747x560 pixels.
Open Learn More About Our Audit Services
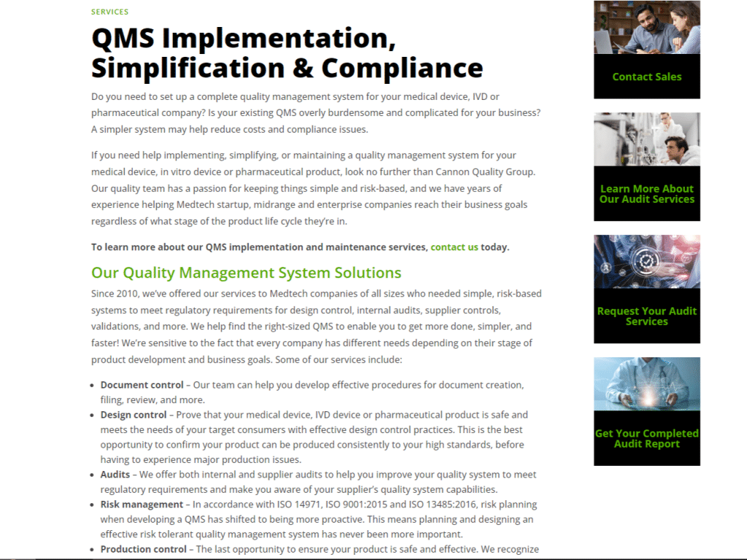click(x=646, y=194)
